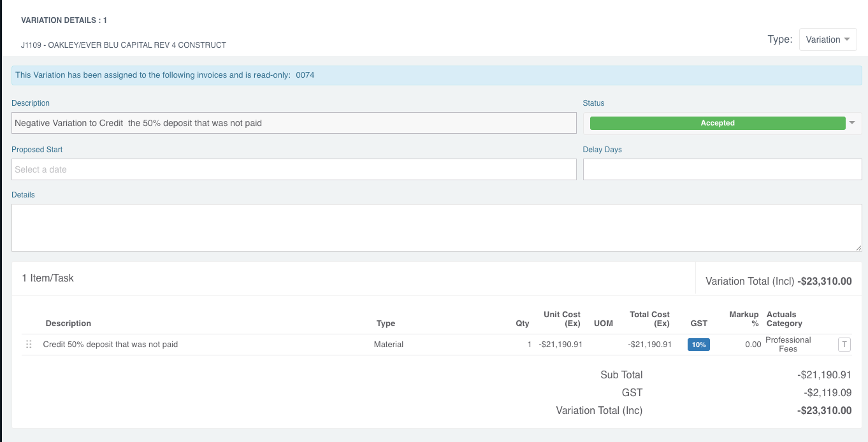Open invoice 0074 link in banner
868x442 pixels.
pos(305,75)
